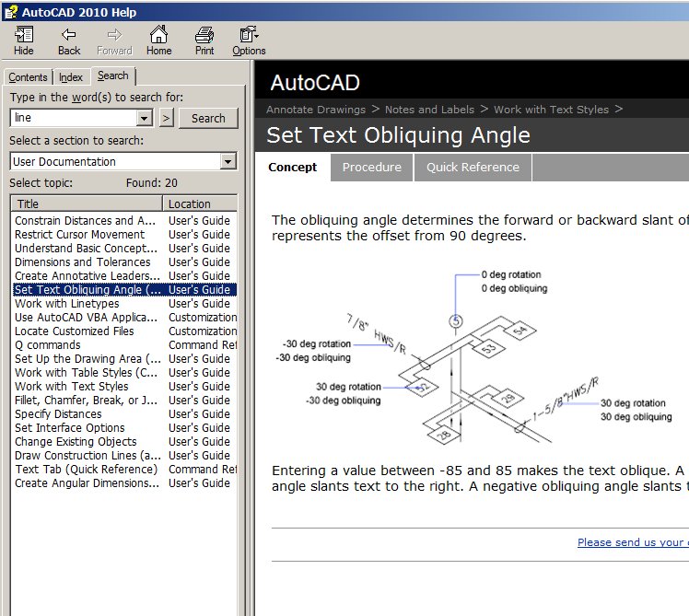
Task: Open the Quick Reference tab
Action: click(473, 167)
